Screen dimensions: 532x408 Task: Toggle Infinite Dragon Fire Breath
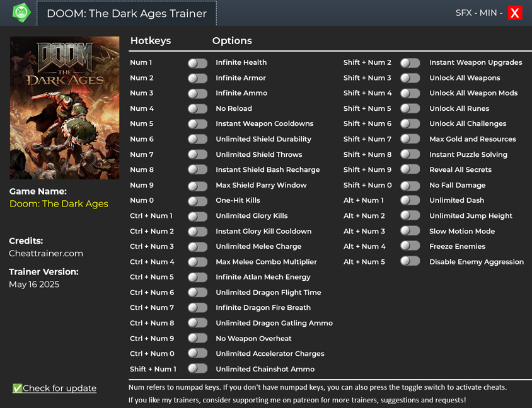(x=197, y=308)
